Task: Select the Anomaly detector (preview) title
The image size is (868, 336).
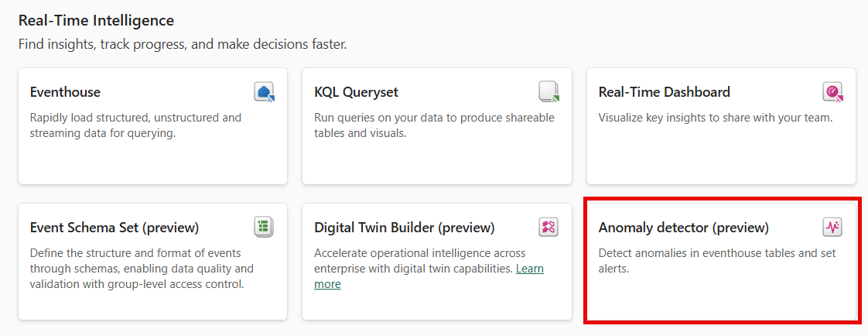Action: [684, 228]
